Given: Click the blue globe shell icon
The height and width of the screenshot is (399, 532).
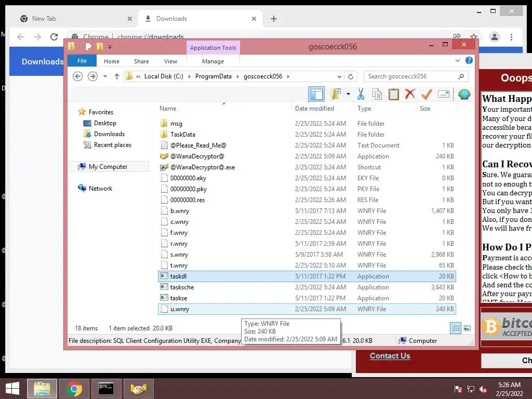Looking at the screenshot, I should (464, 94).
